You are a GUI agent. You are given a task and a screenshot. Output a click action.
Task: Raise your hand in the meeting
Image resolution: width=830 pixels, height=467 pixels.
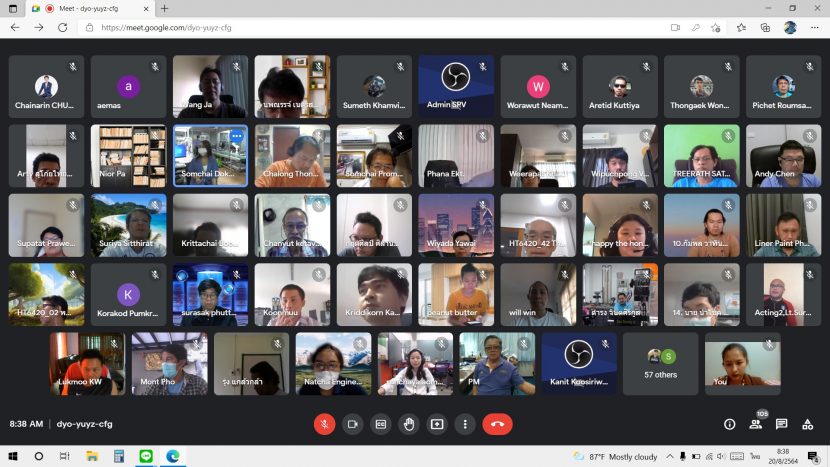pyautogui.click(x=408, y=424)
